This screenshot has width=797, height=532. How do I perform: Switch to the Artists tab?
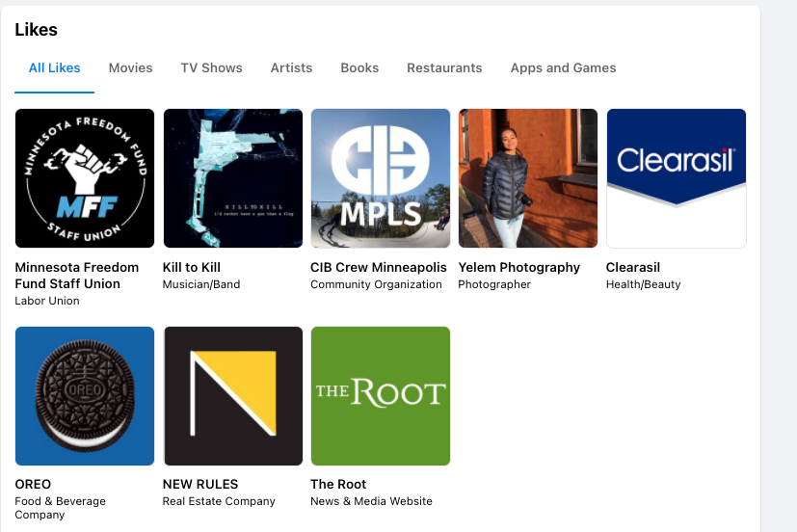click(292, 67)
